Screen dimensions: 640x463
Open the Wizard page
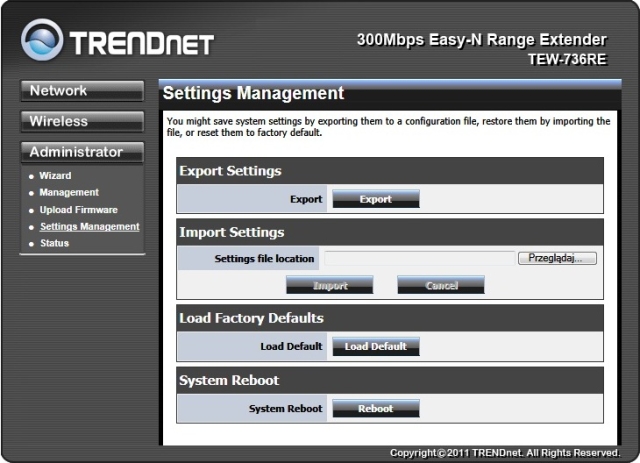point(55,176)
